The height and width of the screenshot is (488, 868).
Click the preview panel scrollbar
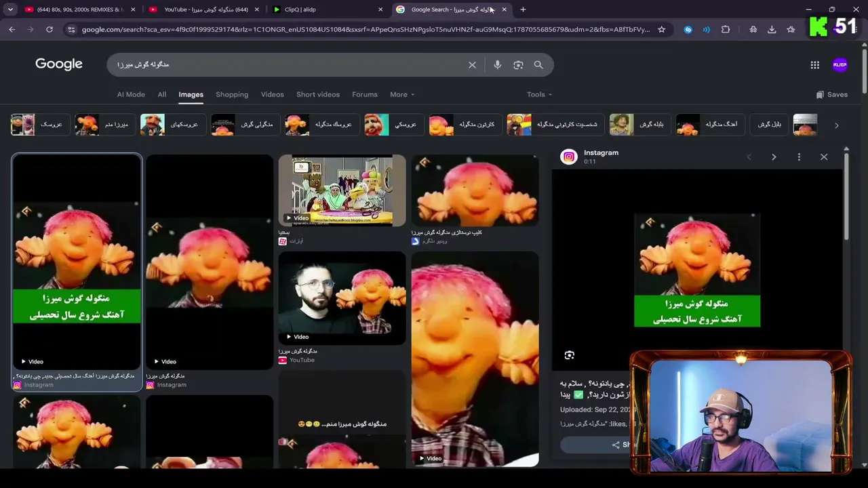coord(846,197)
